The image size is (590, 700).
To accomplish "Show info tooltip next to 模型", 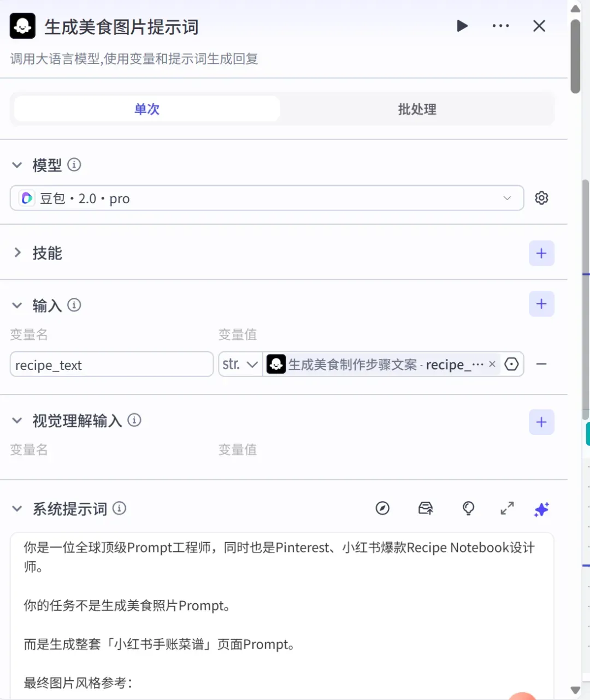I will point(74,164).
